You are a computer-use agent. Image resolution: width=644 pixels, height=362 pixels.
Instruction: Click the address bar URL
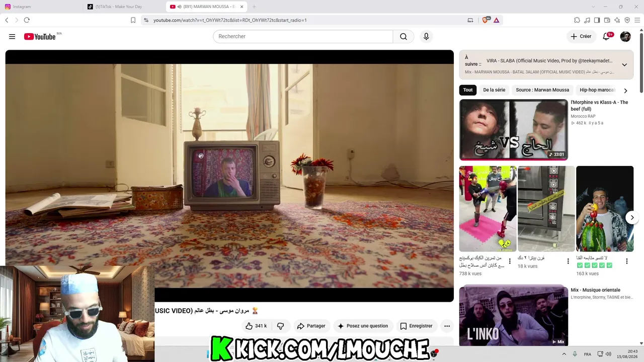(x=230, y=20)
